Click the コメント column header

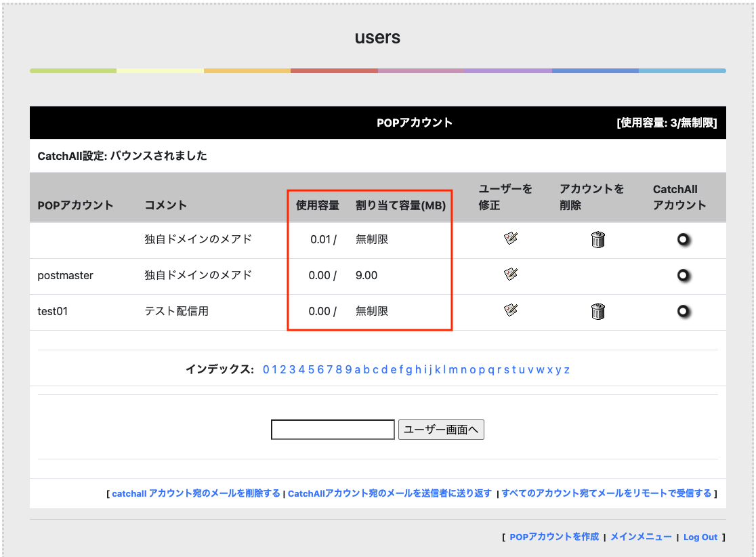tap(165, 205)
